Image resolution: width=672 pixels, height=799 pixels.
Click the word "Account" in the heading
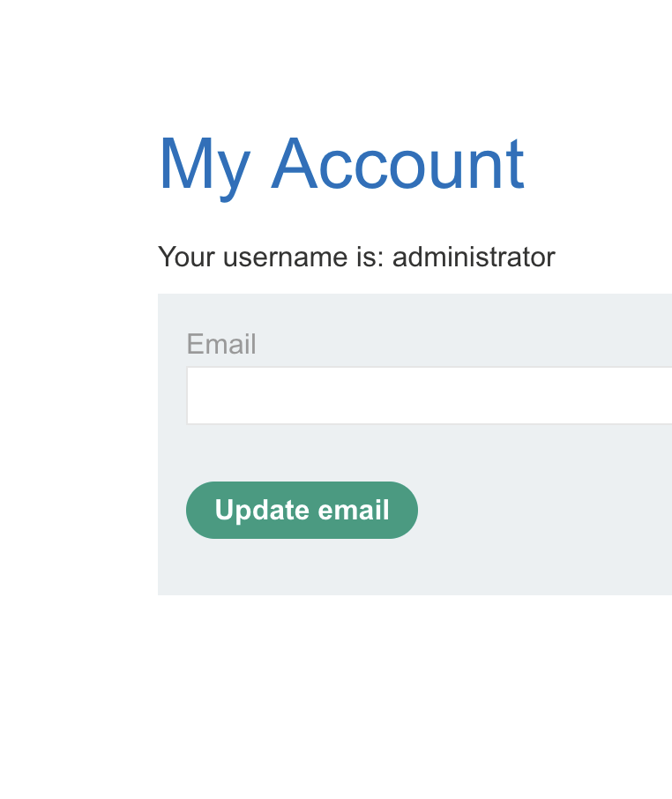click(397, 164)
